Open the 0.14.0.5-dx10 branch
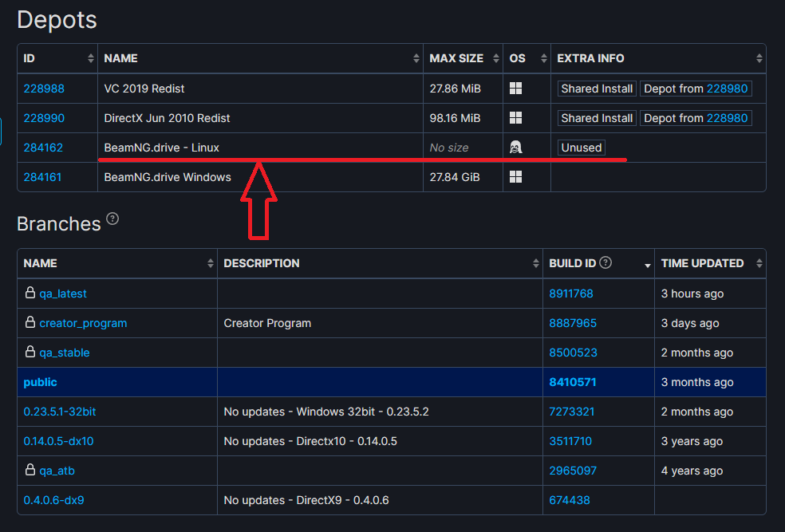785x532 pixels. (58, 441)
